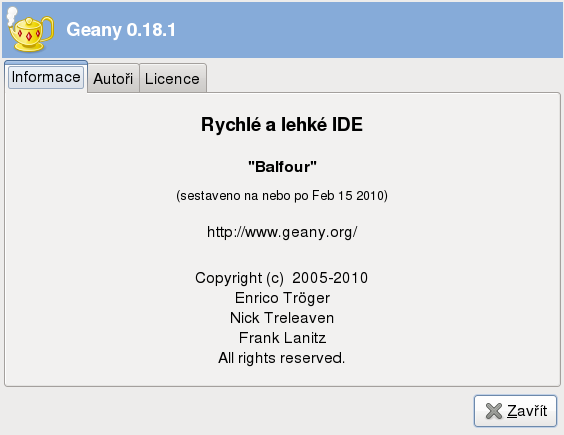Click the "All rights reserved." text
Viewport: 564px width, 435px height.
click(x=282, y=358)
